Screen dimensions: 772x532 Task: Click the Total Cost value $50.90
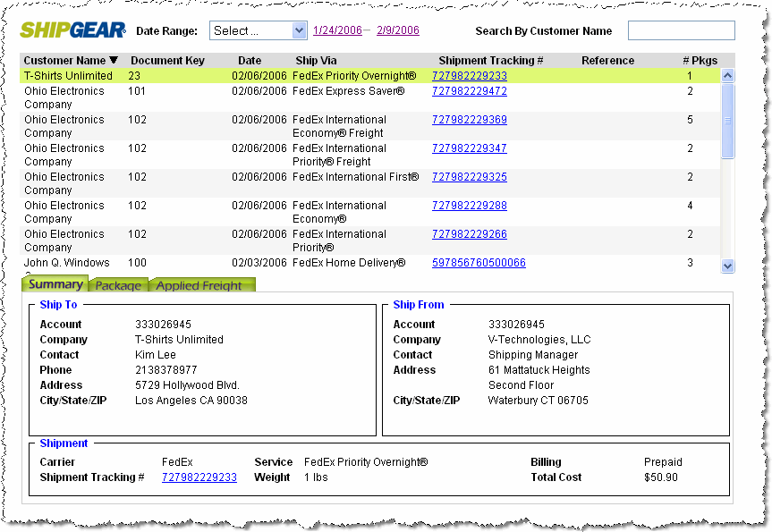[661, 477]
